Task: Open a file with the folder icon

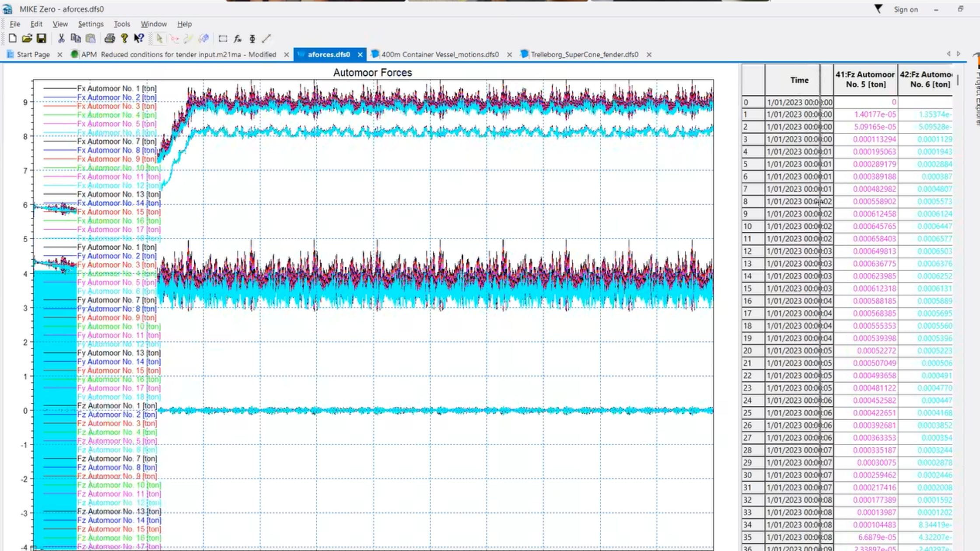Action: pos(27,38)
